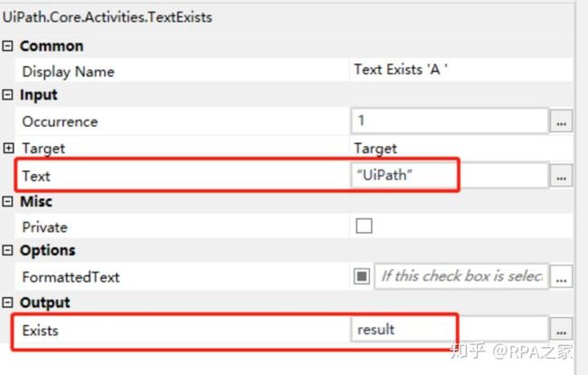The height and width of the screenshot is (375, 588).
Task: Open ellipsis editor for FormattedText option
Action: (x=561, y=277)
